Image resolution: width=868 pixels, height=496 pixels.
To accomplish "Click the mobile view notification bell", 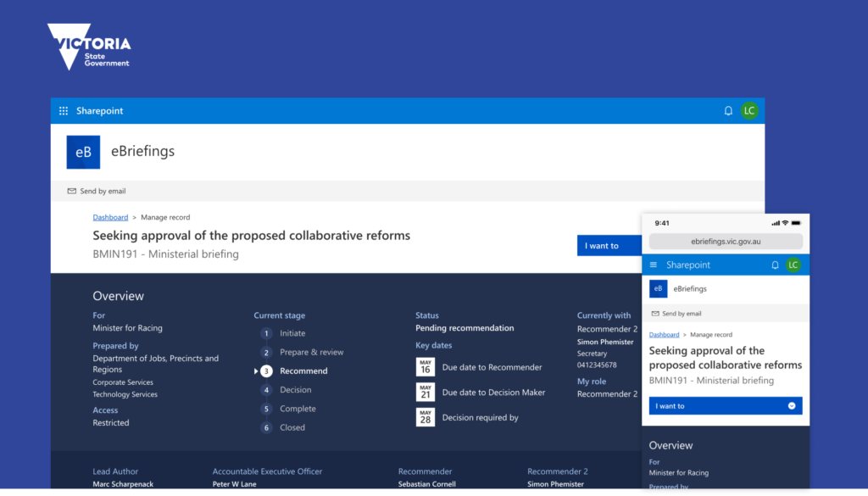I will pyautogui.click(x=775, y=265).
